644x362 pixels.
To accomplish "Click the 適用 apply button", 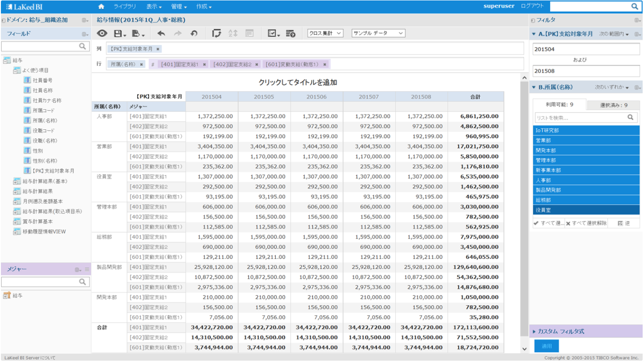I will (547, 346).
